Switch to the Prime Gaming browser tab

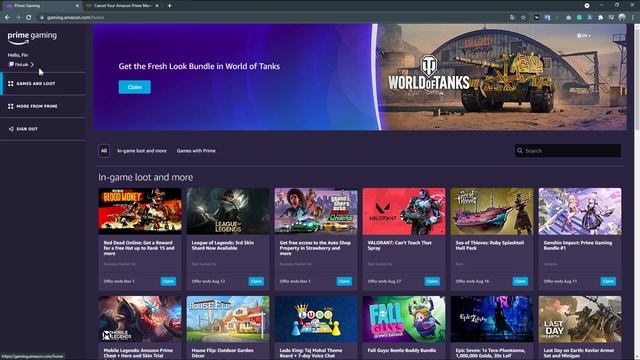click(x=41, y=6)
